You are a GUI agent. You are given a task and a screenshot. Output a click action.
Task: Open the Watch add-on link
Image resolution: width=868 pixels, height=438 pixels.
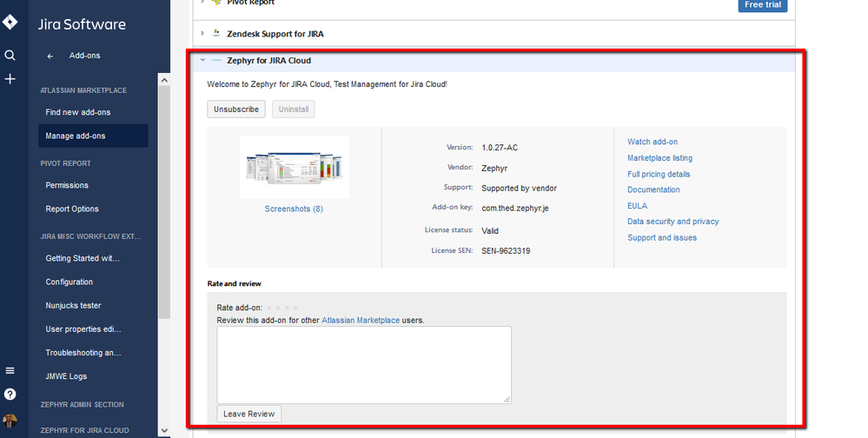click(x=653, y=142)
